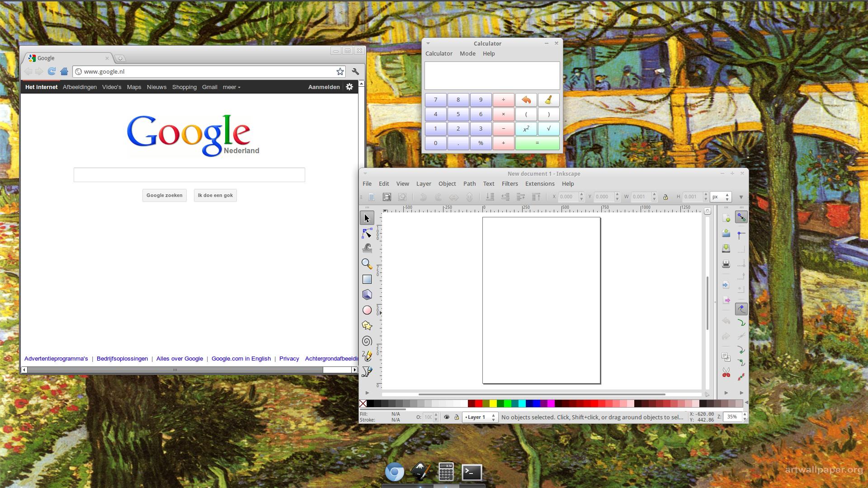Viewport: 868px width, 488px height.
Task: Expand the snap bar bottom arrow
Action: click(741, 393)
